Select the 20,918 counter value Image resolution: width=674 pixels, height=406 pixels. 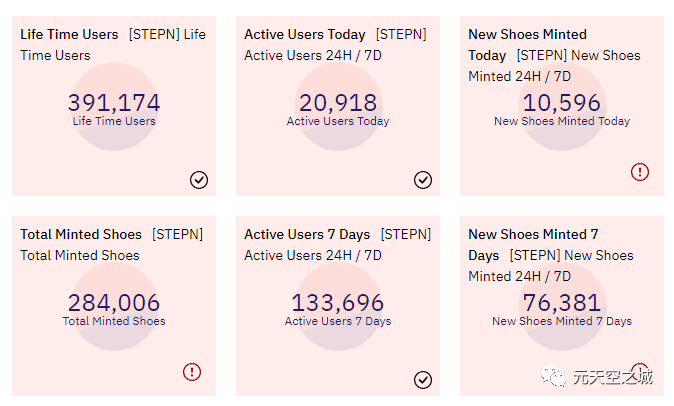tap(338, 103)
